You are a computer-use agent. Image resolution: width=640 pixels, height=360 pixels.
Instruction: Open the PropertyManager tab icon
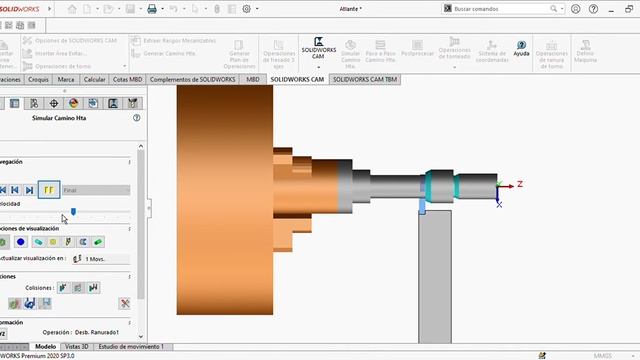(14, 103)
